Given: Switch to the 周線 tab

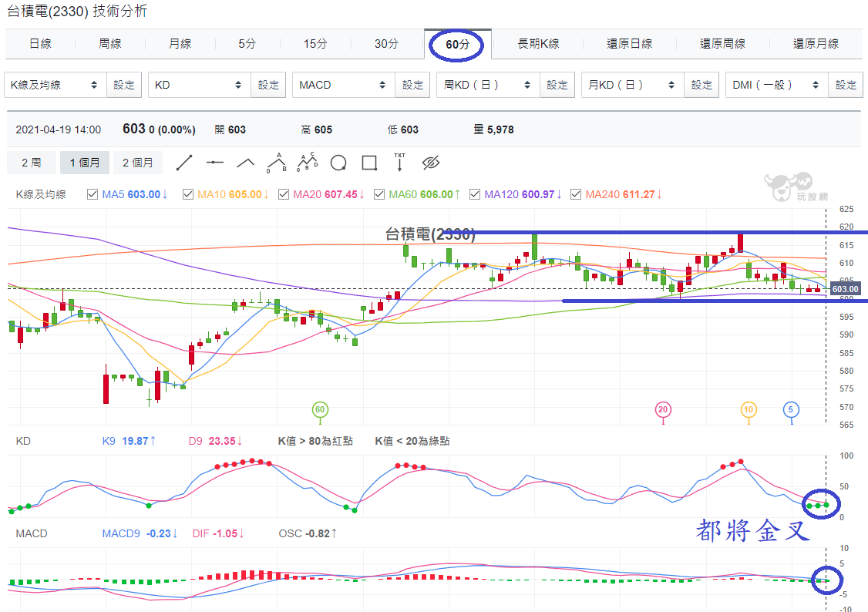Looking at the screenshot, I should click(109, 44).
